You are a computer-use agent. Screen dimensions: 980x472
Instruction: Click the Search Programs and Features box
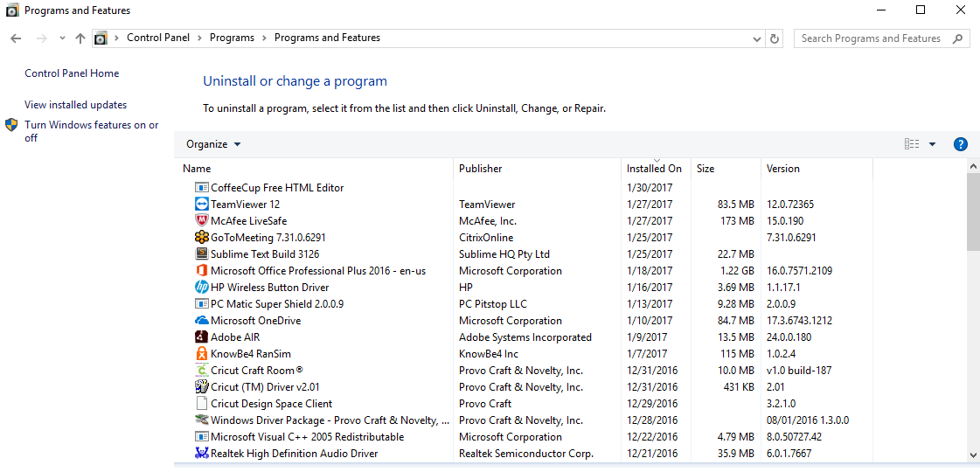point(874,38)
